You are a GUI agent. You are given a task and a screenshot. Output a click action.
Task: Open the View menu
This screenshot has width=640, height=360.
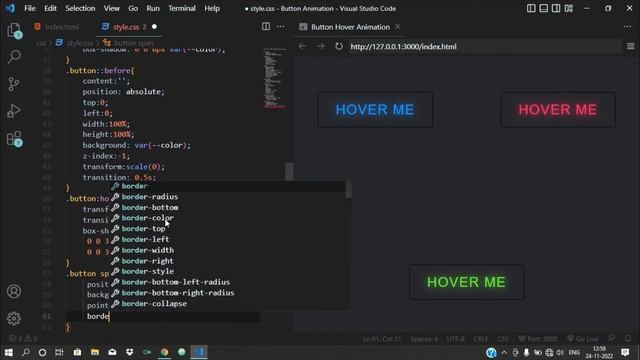coord(111,8)
